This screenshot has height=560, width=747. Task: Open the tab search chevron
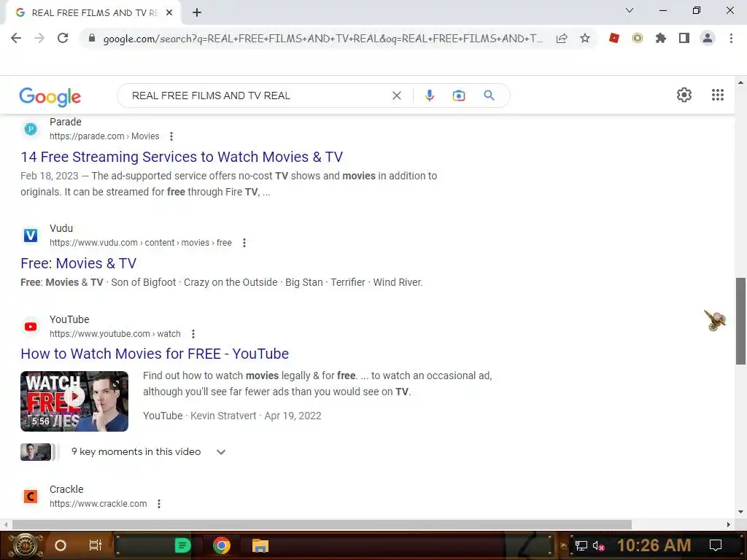(630, 10)
